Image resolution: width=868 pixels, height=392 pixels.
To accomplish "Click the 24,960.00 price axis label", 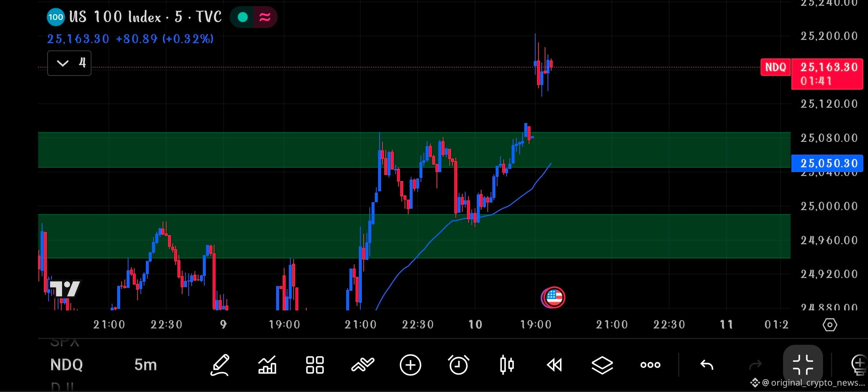I will click(829, 240).
